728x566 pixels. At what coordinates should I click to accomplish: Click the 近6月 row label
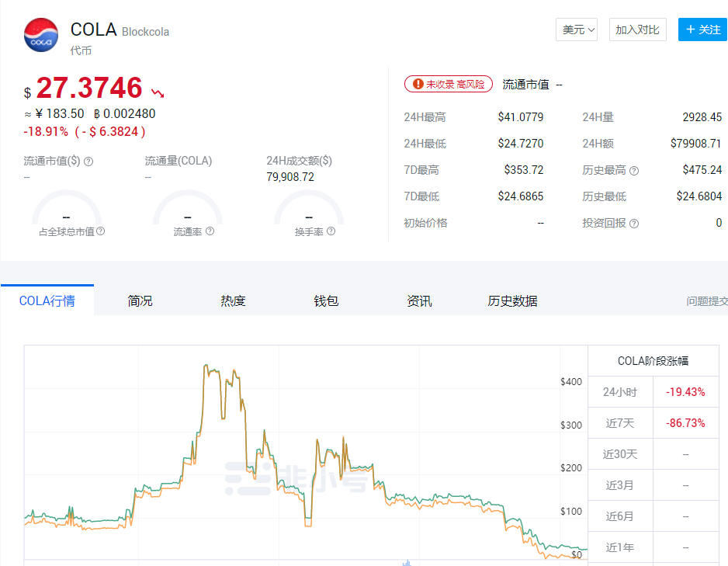(620, 516)
